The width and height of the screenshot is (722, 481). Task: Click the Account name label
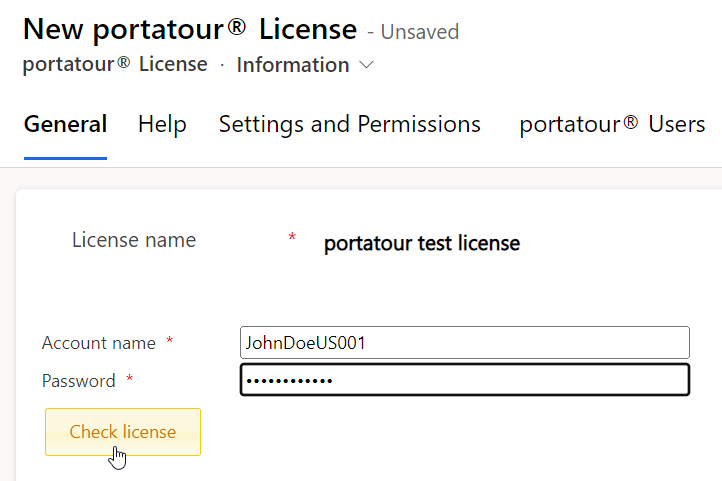tap(98, 343)
